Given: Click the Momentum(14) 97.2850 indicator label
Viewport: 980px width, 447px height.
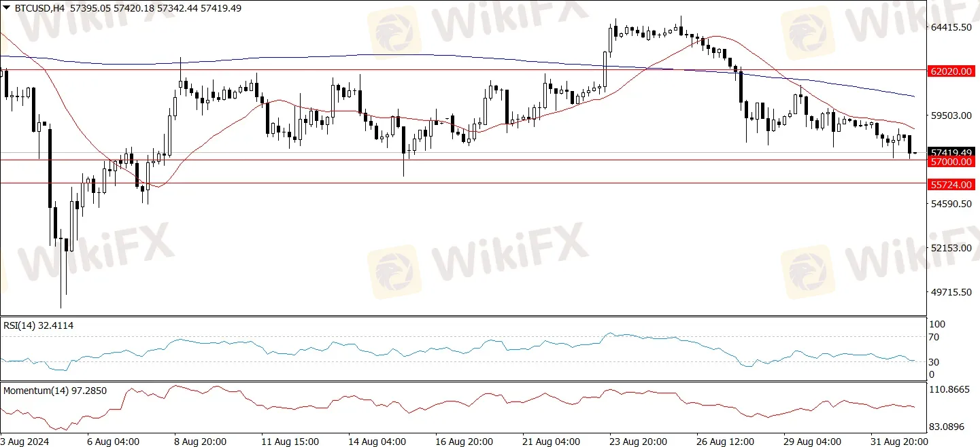Looking at the screenshot, I should tap(55, 391).
